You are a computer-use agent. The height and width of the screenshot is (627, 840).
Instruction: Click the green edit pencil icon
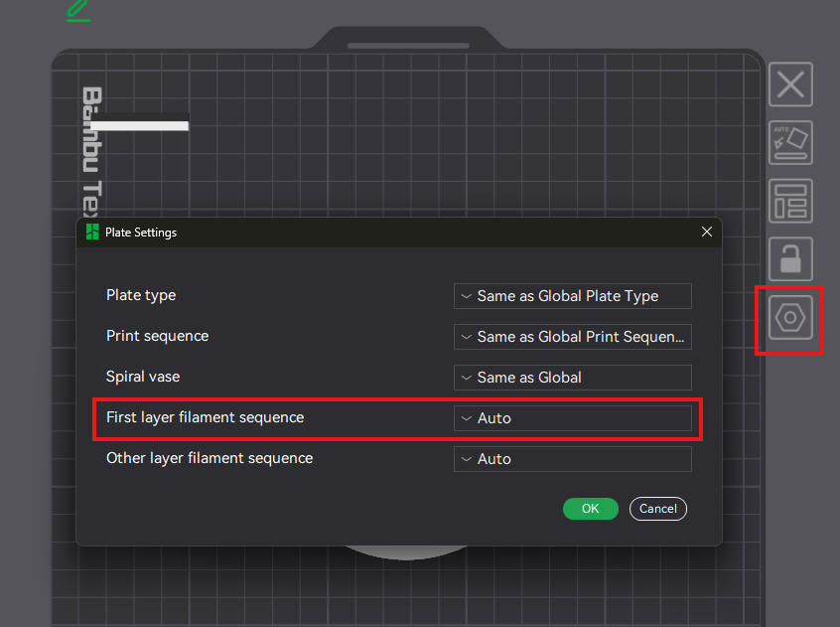click(x=77, y=10)
